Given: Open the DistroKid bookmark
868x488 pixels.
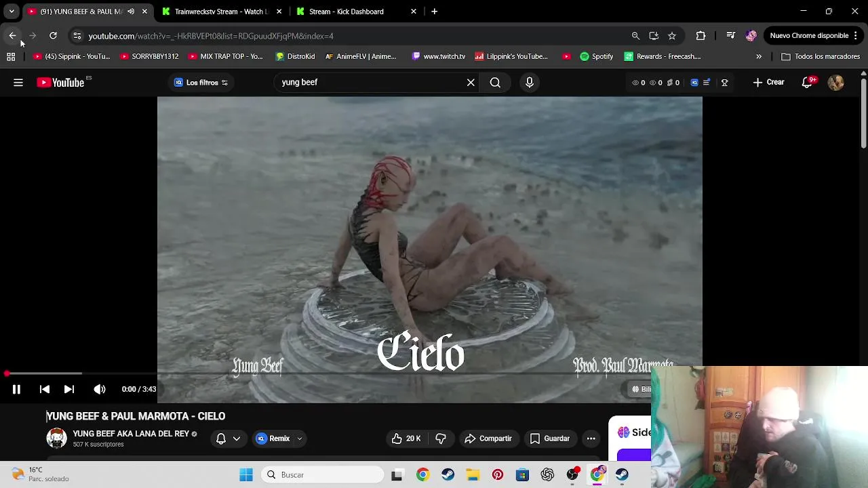Looking at the screenshot, I should [x=295, y=57].
